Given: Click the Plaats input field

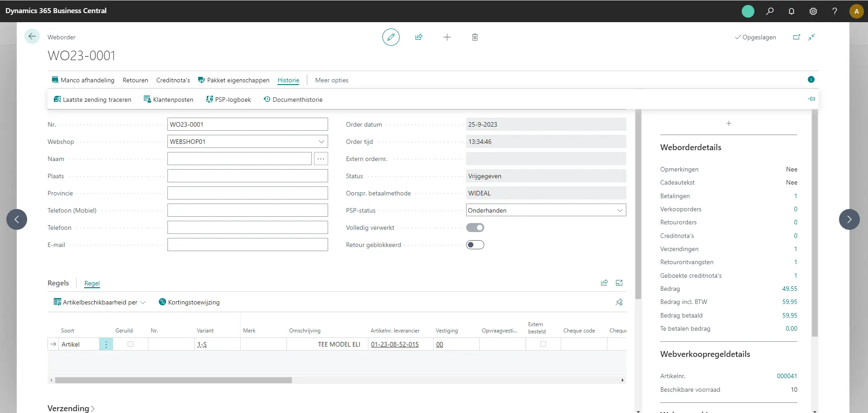Looking at the screenshot, I should click(248, 176).
